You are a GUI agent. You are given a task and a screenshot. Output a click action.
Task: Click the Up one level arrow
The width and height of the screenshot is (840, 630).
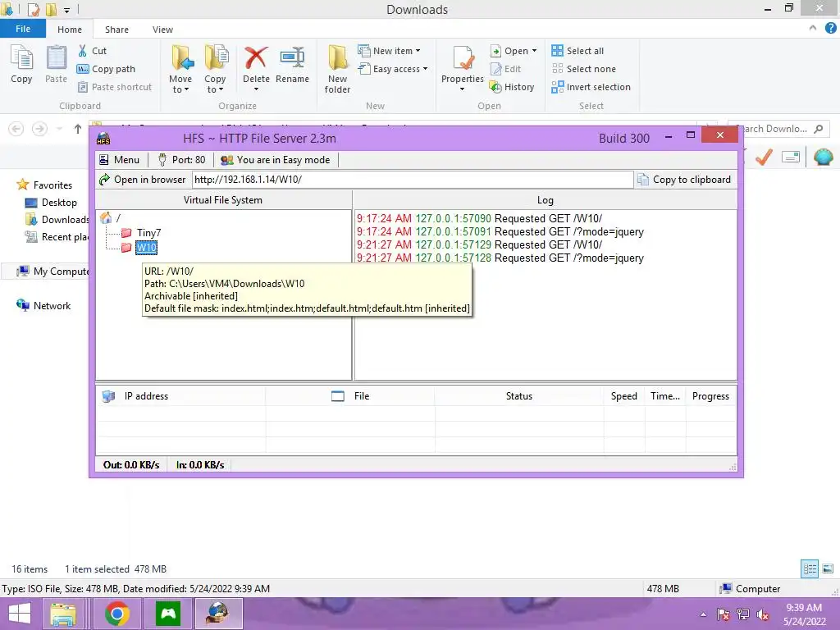pyautogui.click(x=78, y=129)
